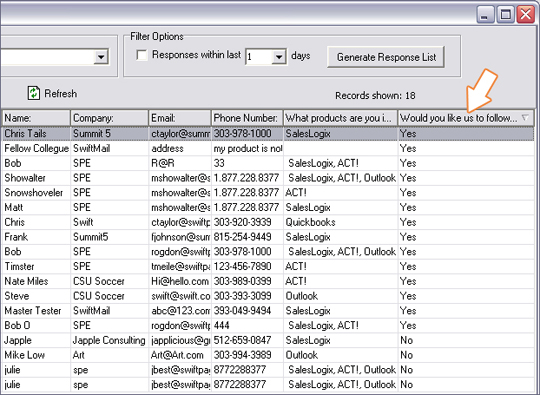
Task: Click the phone cell showing 444
Action: point(247,326)
